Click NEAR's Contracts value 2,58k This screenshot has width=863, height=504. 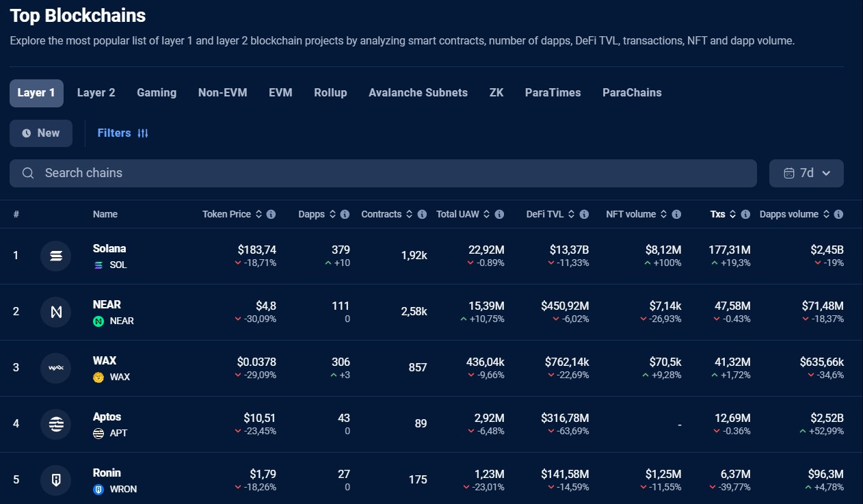pyautogui.click(x=414, y=312)
